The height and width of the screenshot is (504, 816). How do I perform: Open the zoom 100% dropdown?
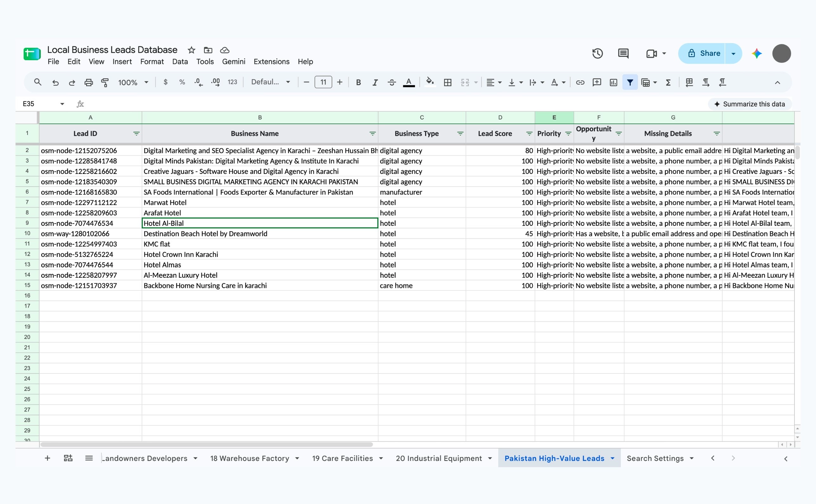pyautogui.click(x=133, y=82)
